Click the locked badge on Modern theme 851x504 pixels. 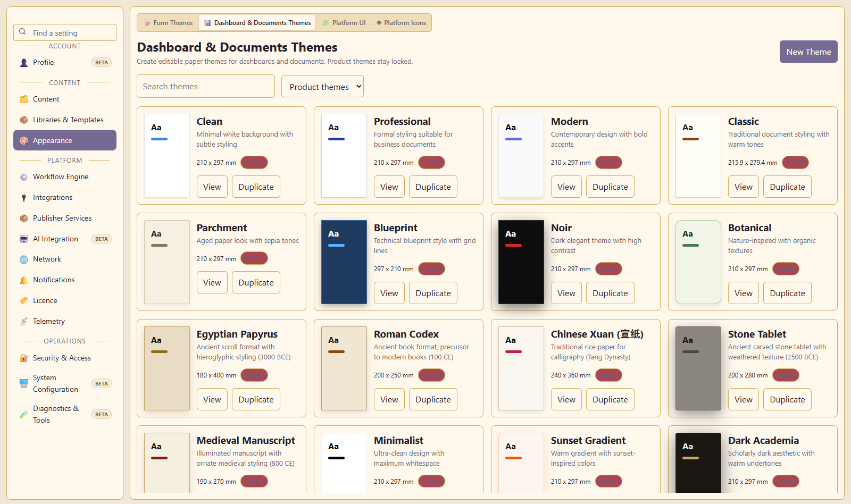pos(608,163)
